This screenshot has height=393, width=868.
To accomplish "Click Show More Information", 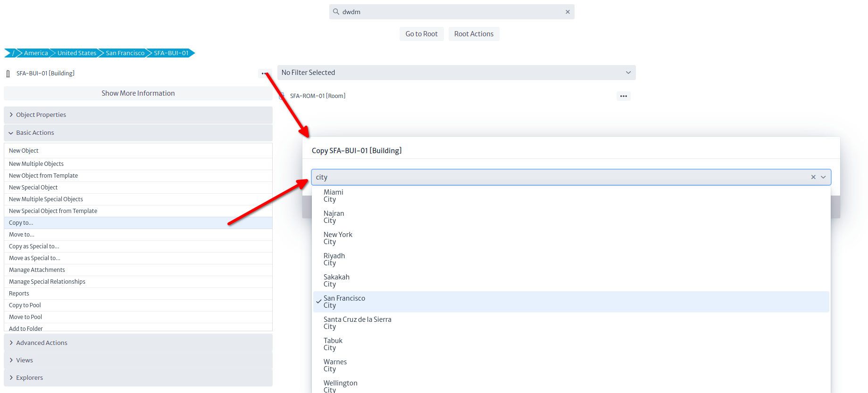I will [138, 93].
